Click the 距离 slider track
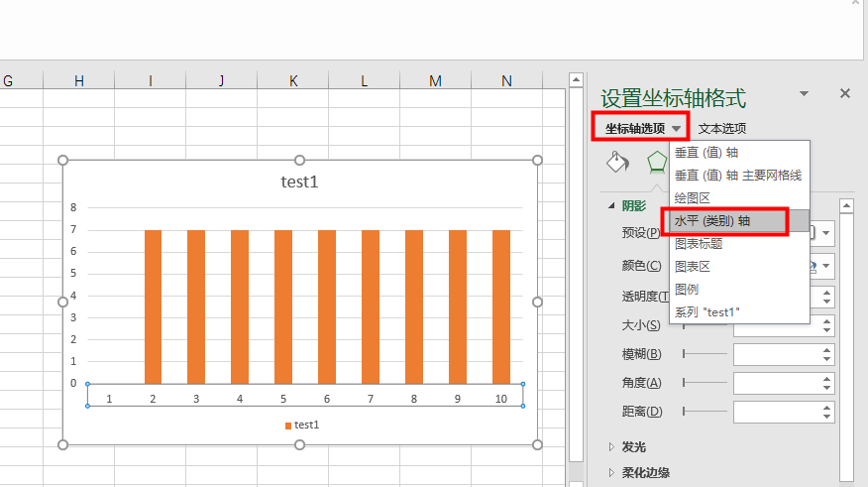 click(x=705, y=411)
